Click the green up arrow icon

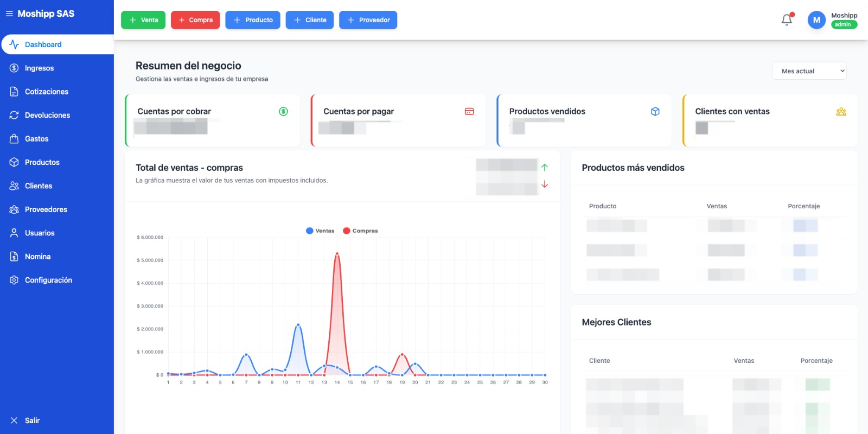point(545,168)
